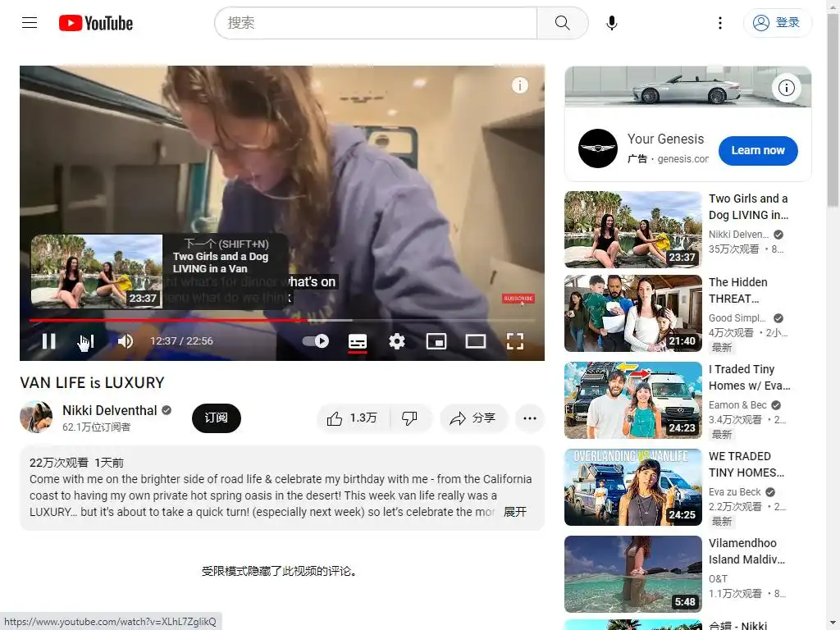
Task: Click Eamon & Bec channel name
Action: coord(737,405)
